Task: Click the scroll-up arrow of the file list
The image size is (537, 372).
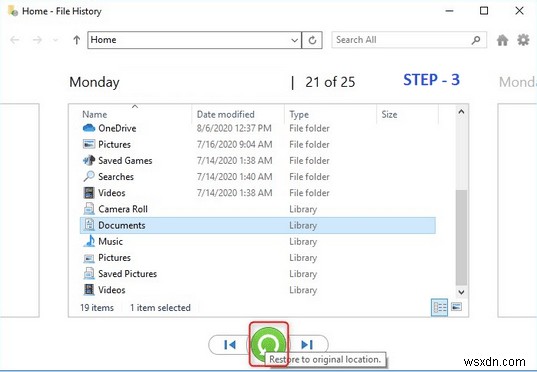Action: click(x=461, y=112)
